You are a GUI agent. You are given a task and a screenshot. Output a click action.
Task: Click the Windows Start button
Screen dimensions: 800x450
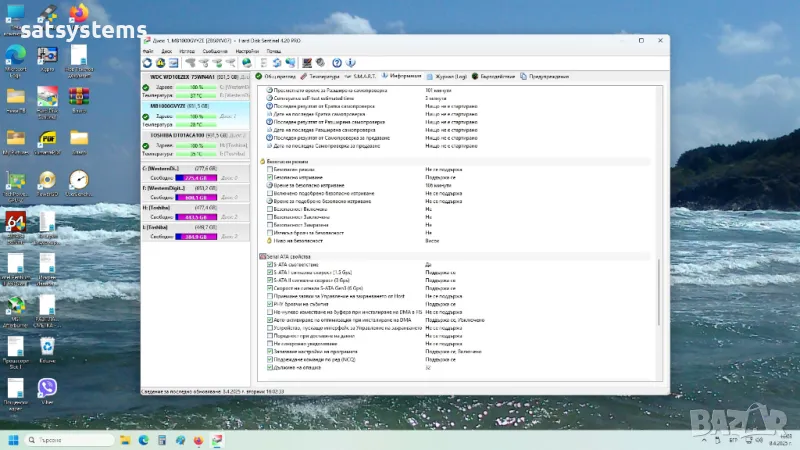[14, 440]
